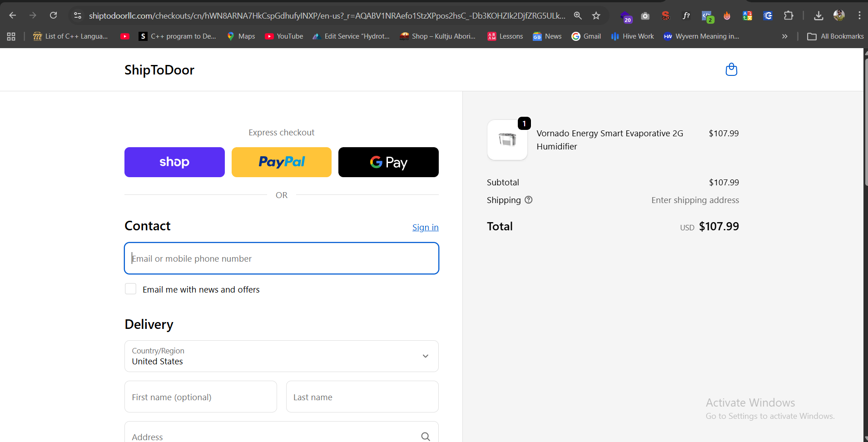Open the colorful tiles extension icon

click(x=747, y=16)
